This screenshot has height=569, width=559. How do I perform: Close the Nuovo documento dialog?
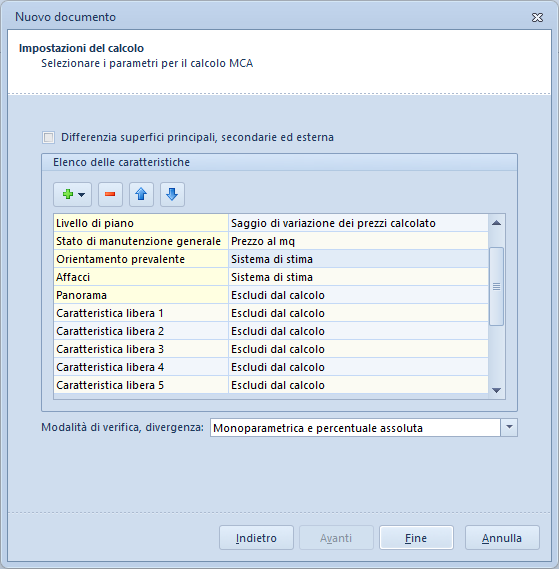537,17
